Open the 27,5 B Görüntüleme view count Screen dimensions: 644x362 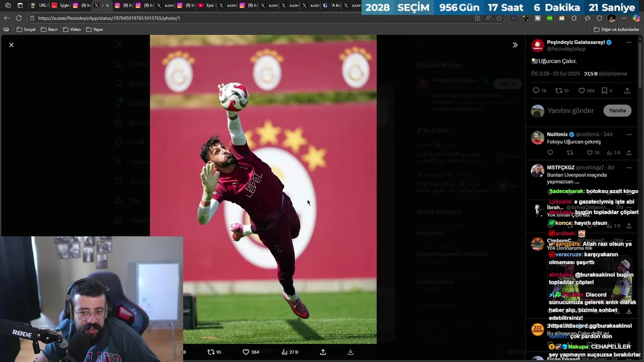point(605,74)
